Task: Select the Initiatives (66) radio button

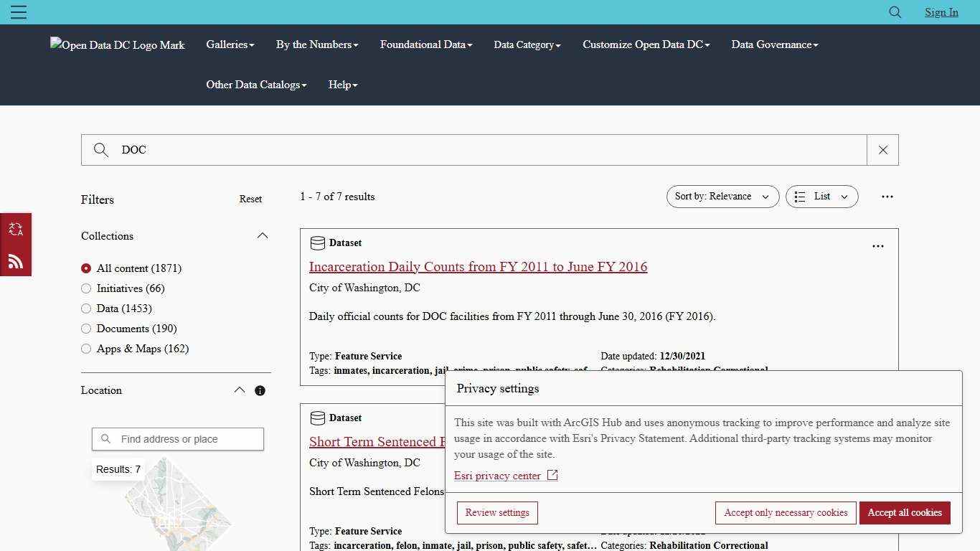Action: click(x=86, y=288)
